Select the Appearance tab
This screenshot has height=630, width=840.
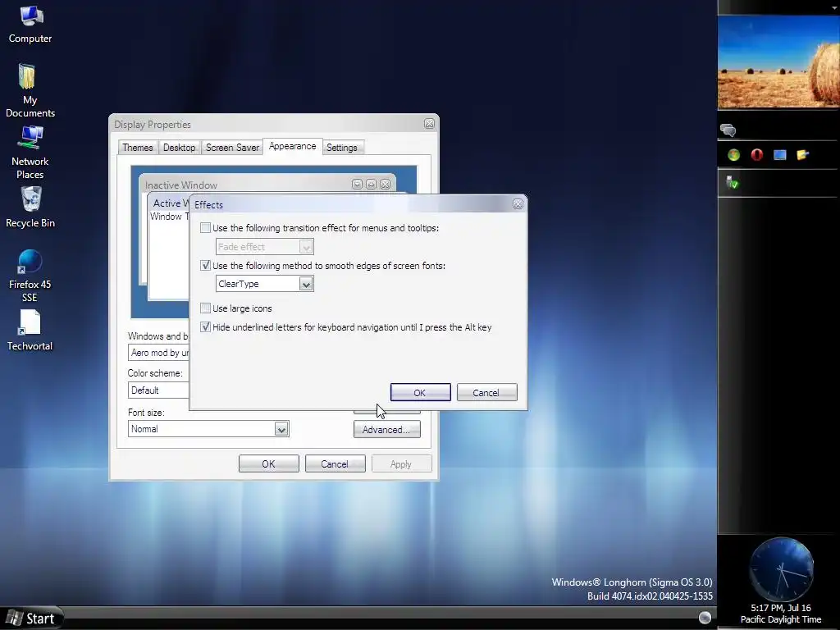pos(293,146)
